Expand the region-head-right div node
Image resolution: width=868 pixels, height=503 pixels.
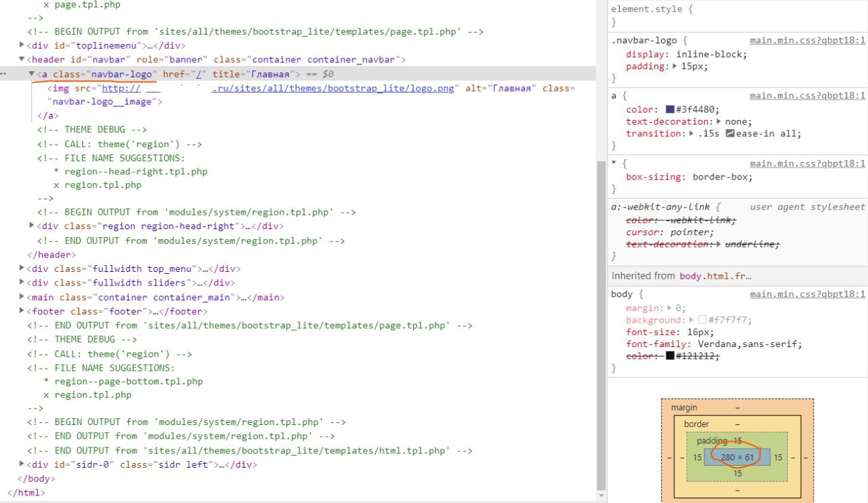(32, 226)
